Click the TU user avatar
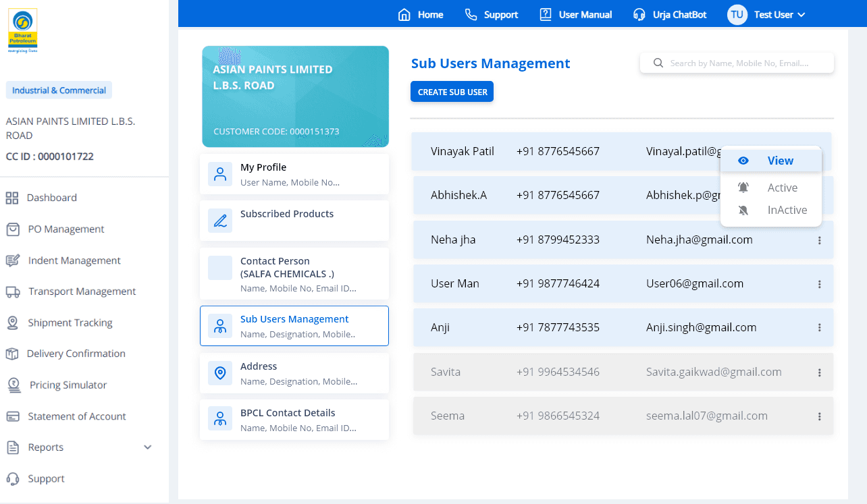The height and width of the screenshot is (504, 867). tap(737, 15)
